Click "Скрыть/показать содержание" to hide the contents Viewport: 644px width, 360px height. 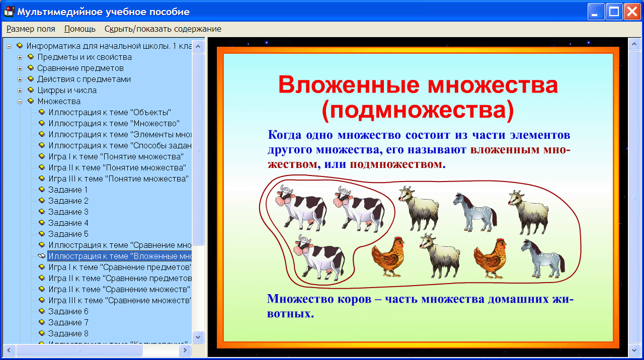pos(162,29)
